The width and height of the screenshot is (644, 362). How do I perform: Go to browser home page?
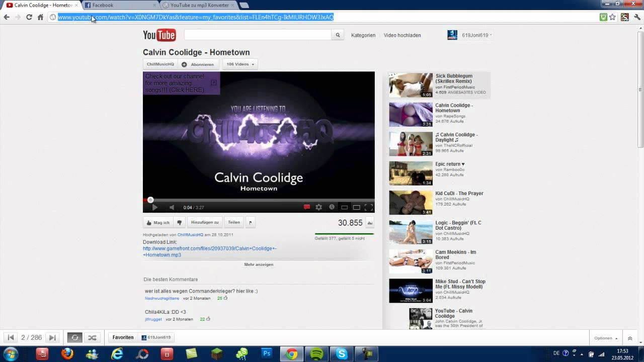40,17
